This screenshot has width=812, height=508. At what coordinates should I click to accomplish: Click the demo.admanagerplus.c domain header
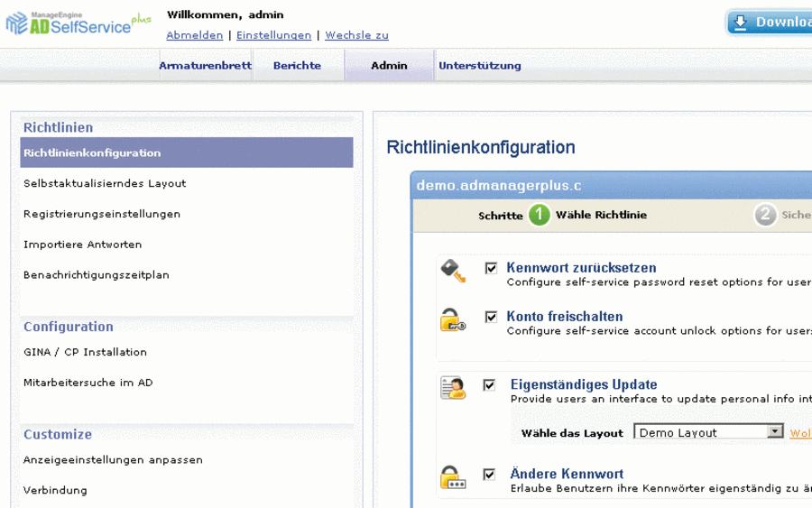coord(499,185)
